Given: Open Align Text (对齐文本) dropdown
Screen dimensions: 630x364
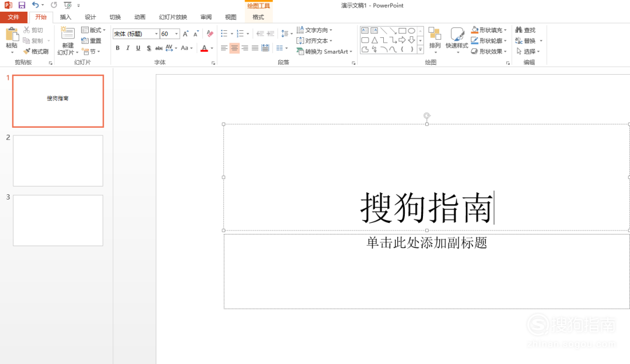Looking at the screenshot, I should point(314,41).
